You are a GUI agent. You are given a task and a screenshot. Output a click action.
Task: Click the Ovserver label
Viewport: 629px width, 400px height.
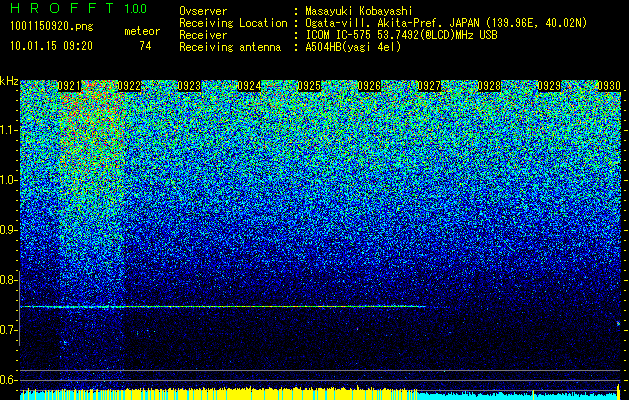click(203, 11)
